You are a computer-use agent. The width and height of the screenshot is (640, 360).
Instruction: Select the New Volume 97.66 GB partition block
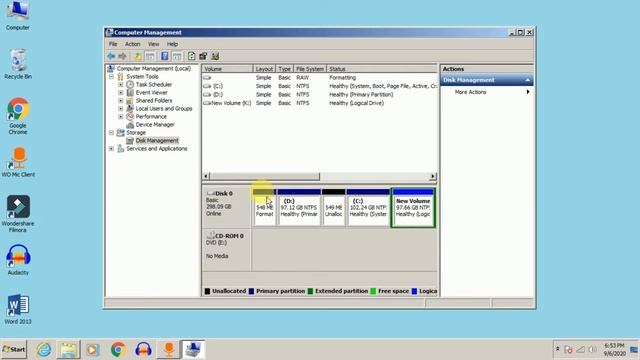coord(413,207)
